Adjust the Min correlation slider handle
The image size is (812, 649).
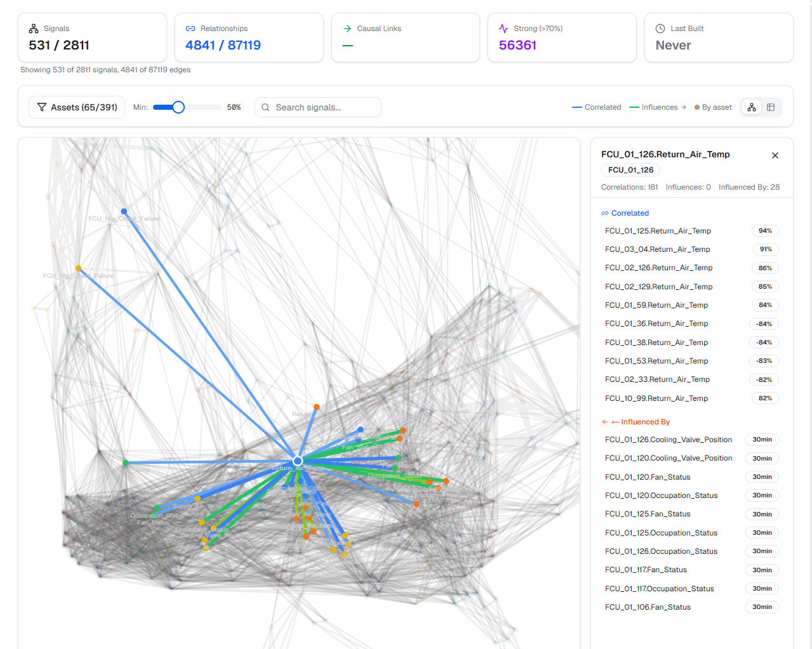pyautogui.click(x=178, y=107)
